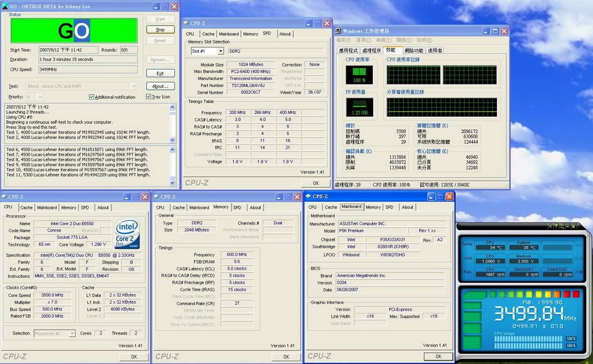Open Task Manager 檢視(V) menu
Screen dimensions: 593x364
point(383,41)
